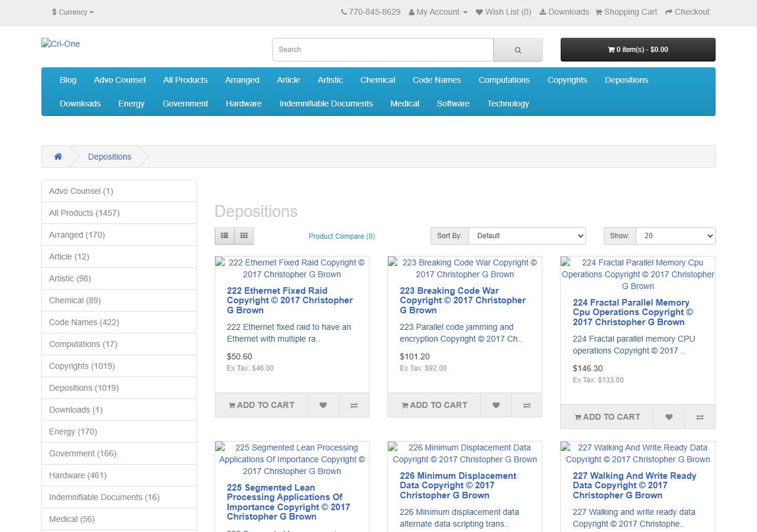Select Artistic (98) in sidebar
Viewport: 757px width, 532px height.
click(x=119, y=278)
